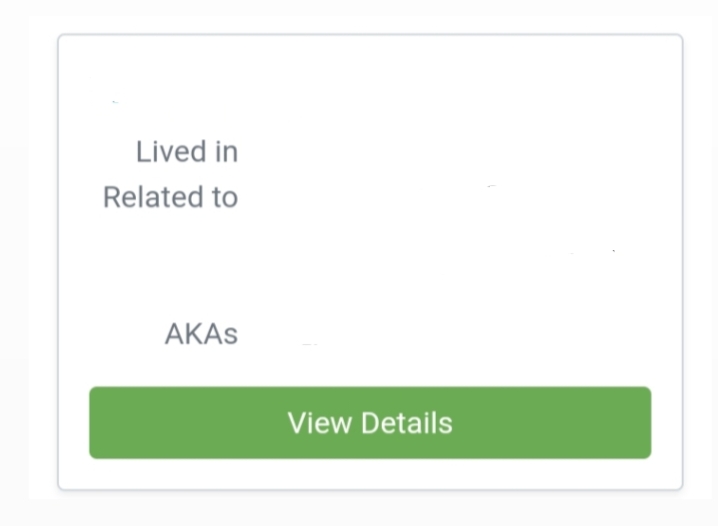Select the AKAs label
The height and width of the screenshot is (526, 718).
[x=201, y=334]
